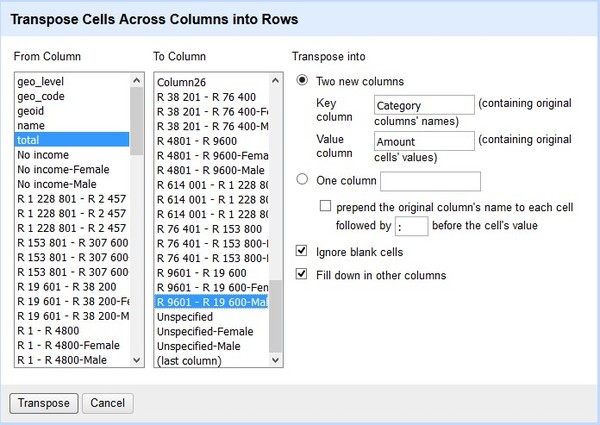Image resolution: width=600 pixels, height=425 pixels.
Task: Select the Two new columns option
Action: 303,81
